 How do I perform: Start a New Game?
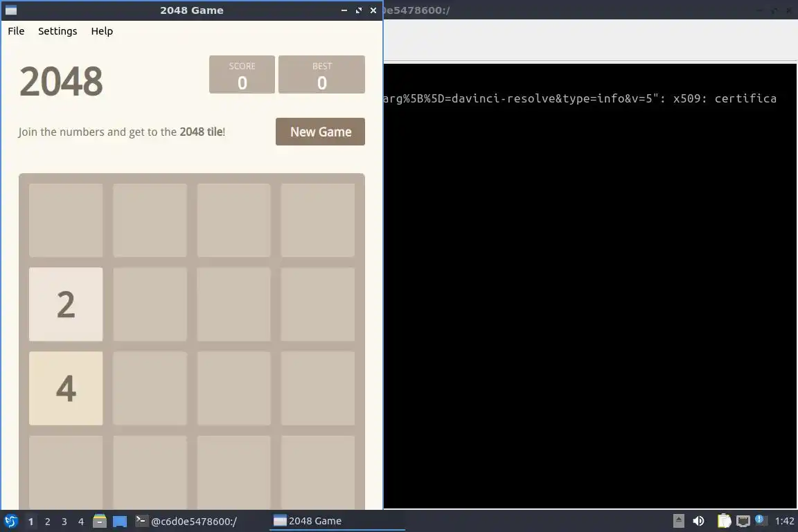click(320, 132)
